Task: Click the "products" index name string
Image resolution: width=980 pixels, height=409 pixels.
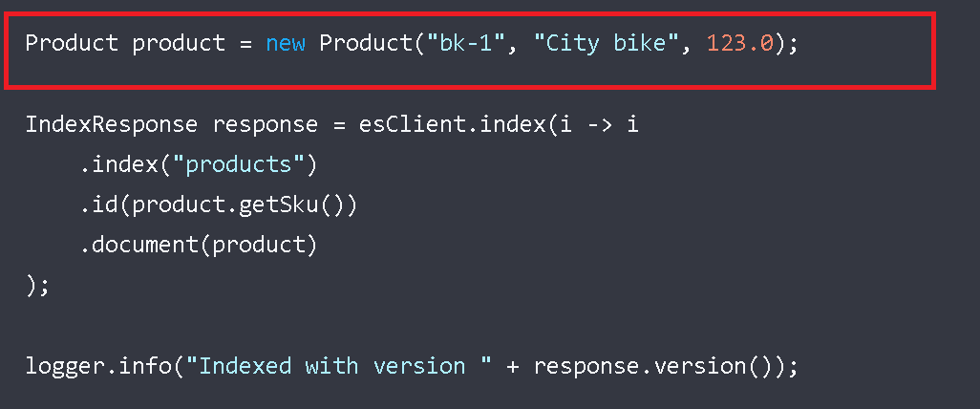Action: tap(238, 165)
